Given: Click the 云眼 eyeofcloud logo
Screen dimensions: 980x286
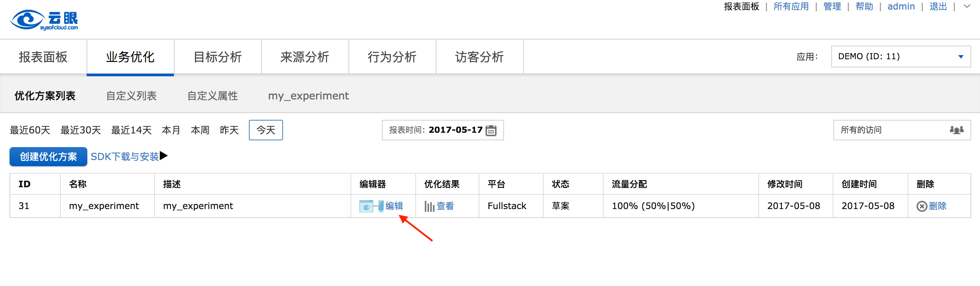Looking at the screenshot, I should click(x=44, y=20).
